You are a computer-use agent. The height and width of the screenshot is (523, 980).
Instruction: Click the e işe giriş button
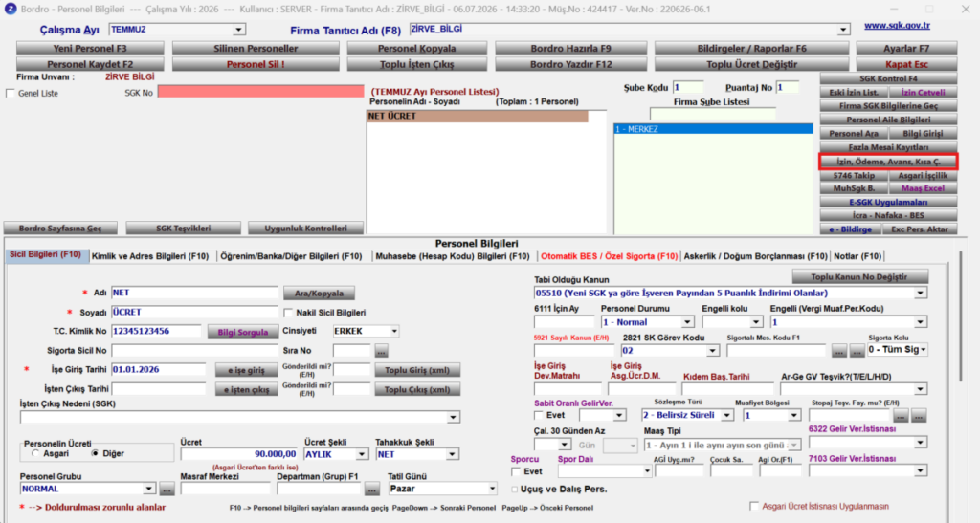(x=246, y=370)
